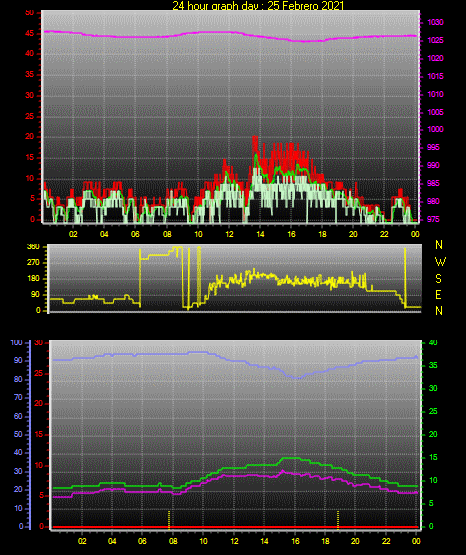Click the 12 hour label under wind graph
The width and height of the screenshot is (466, 555).
pos(229,234)
